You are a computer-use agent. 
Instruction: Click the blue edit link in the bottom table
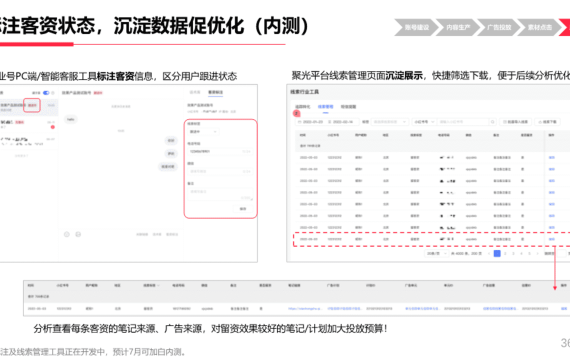pos(564,309)
